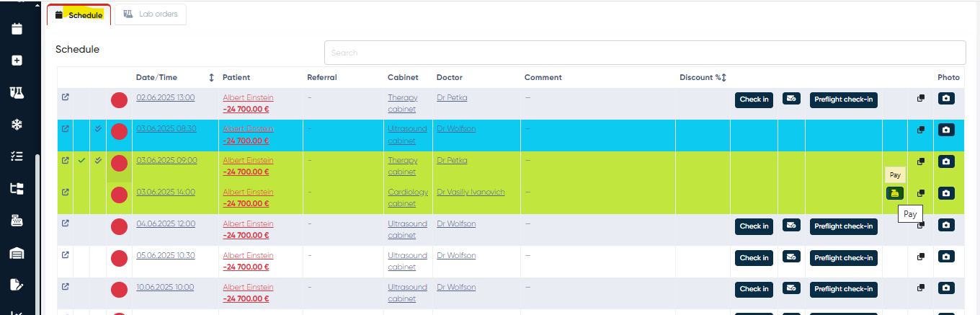Viewport: 980px width, 315px height.
Task: Click the checklist icon in left sidebar
Action: pyautogui.click(x=17, y=156)
